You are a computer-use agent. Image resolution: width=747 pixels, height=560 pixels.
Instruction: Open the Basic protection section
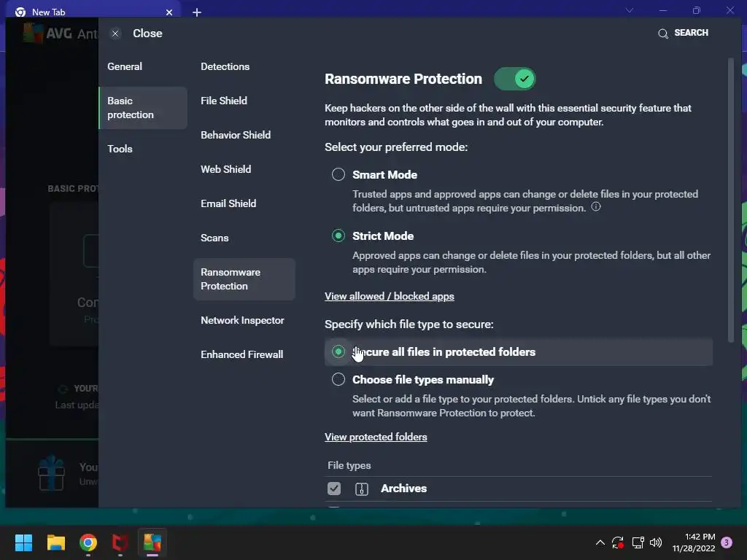click(x=143, y=108)
